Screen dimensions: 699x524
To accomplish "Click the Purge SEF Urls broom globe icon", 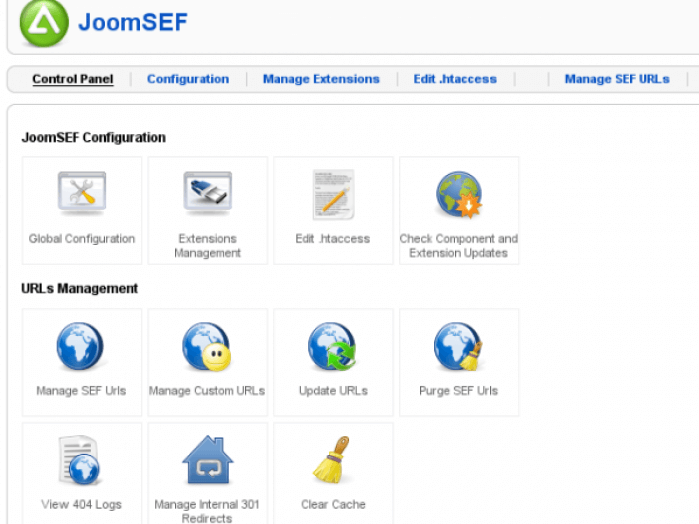I will click(x=459, y=347).
